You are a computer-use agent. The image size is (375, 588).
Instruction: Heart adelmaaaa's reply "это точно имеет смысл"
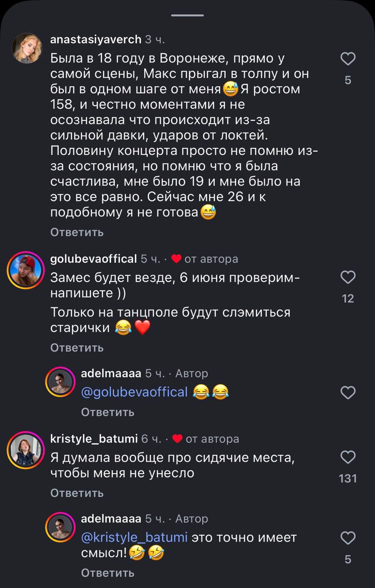point(348,538)
